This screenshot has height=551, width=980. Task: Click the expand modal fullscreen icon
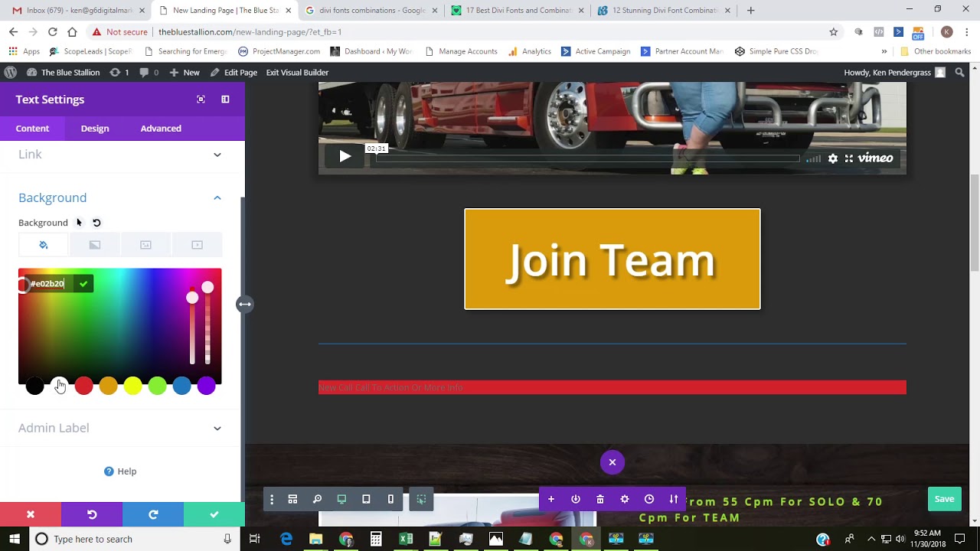(x=201, y=99)
